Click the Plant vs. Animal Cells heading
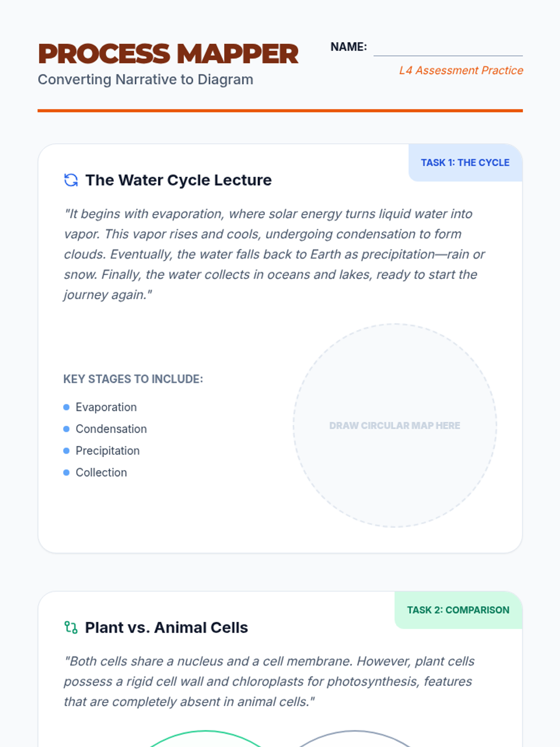The image size is (560, 747). point(166,627)
